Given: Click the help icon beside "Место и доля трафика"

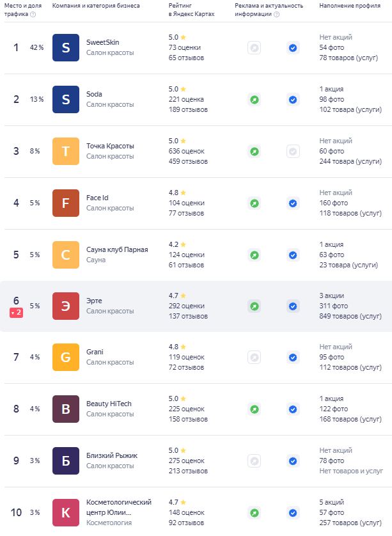Looking at the screenshot, I should 33,13.
